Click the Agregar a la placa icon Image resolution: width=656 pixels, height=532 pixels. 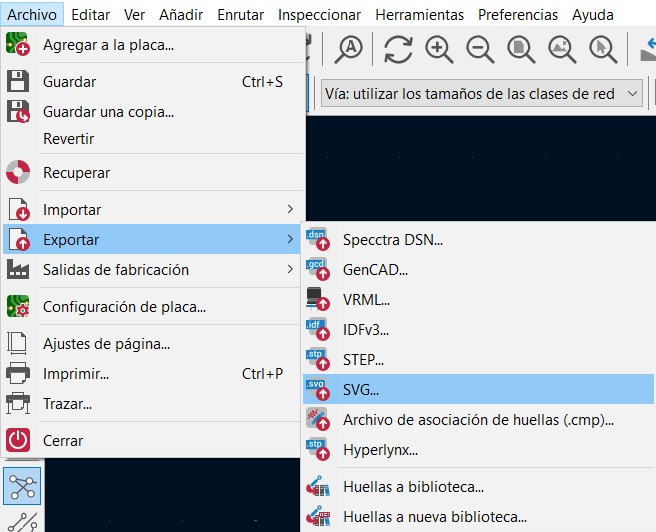pyautogui.click(x=18, y=44)
